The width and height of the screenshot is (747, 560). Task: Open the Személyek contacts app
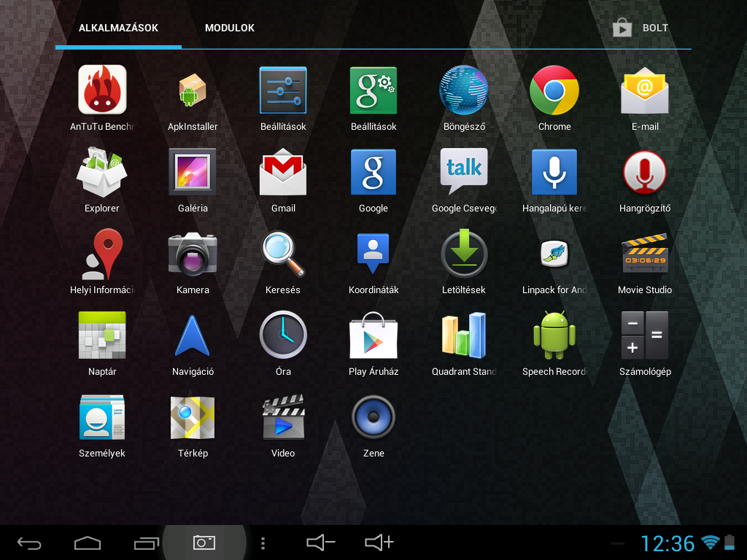coord(102,425)
